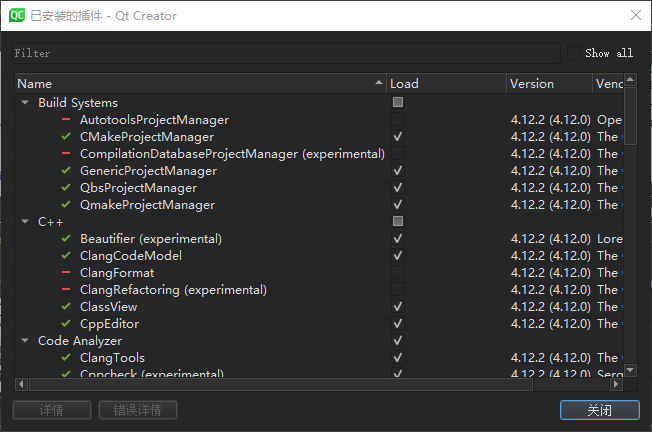Screen dimensions: 652x432
Task: Click the 关闭 close button
Action: [x=600, y=410]
